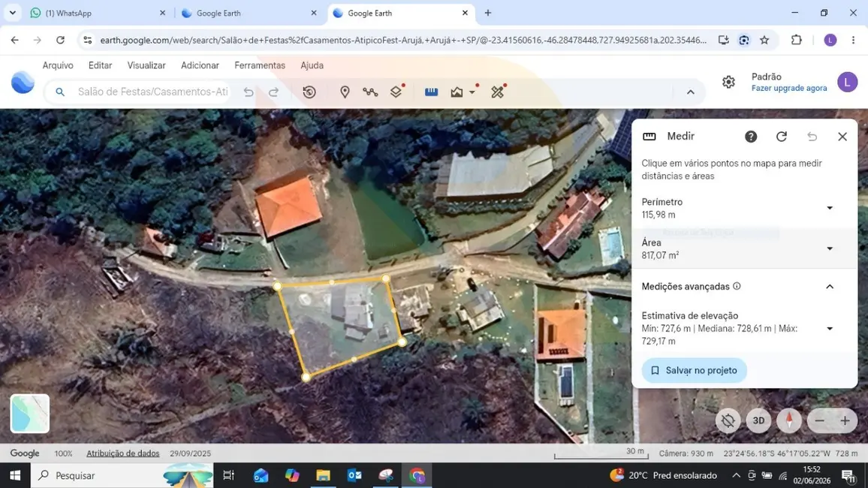The width and height of the screenshot is (868, 488).
Task: Open the Ajuda menu
Action: click(x=312, y=65)
